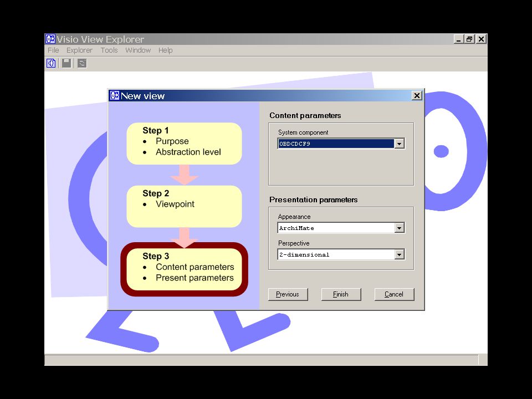Expand the Appearance dropdown arrow

[400, 228]
